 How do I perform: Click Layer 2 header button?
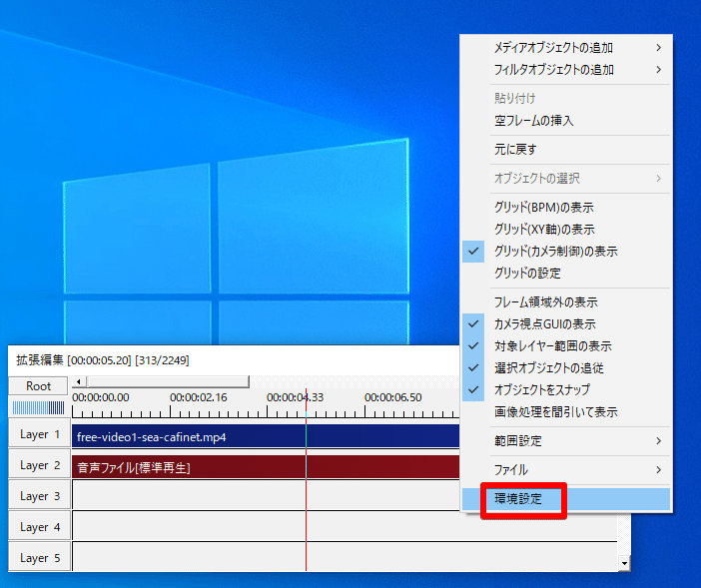pyautogui.click(x=39, y=464)
